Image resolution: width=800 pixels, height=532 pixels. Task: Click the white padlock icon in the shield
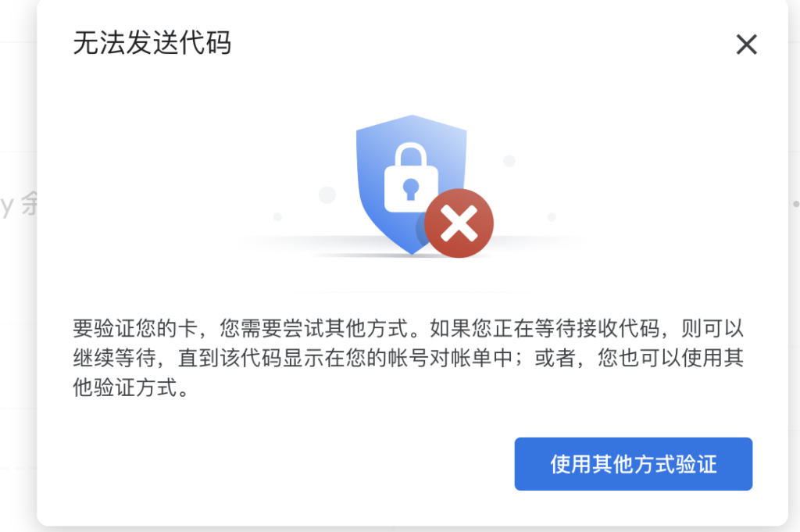(411, 177)
